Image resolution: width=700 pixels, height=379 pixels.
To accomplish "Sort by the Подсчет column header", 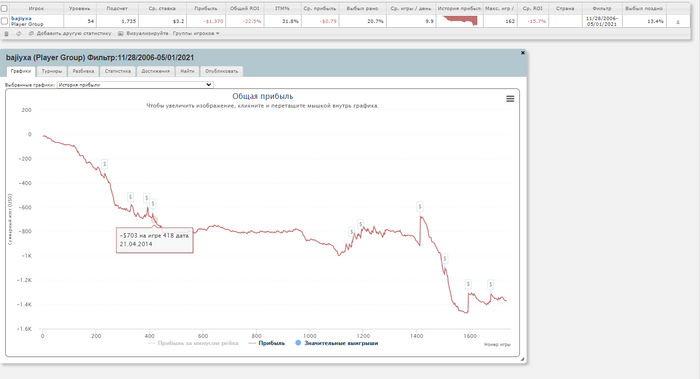I will [x=117, y=8].
